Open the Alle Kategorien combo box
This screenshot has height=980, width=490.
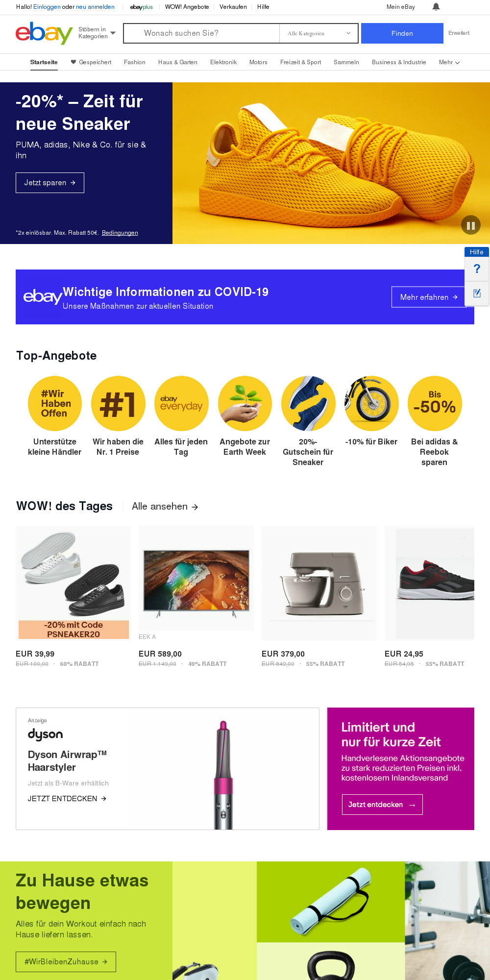tap(318, 33)
